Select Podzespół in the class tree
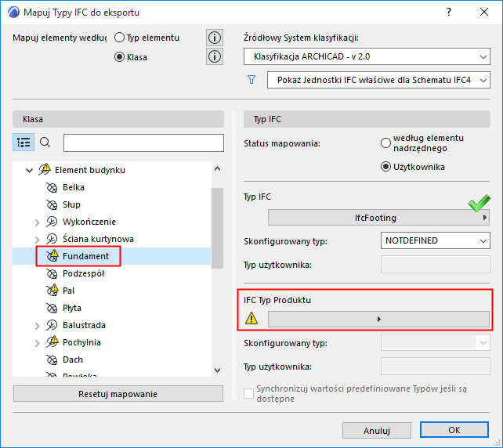 [x=83, y=273]
